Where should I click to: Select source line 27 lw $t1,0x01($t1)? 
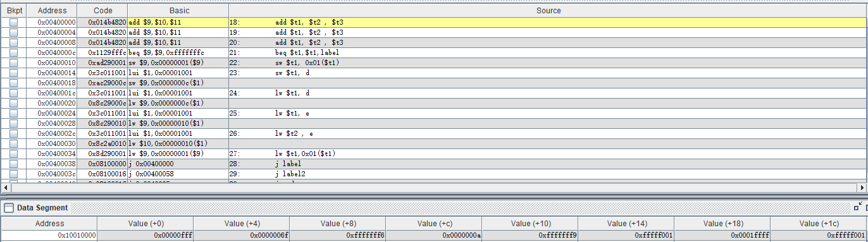[548, 154]
